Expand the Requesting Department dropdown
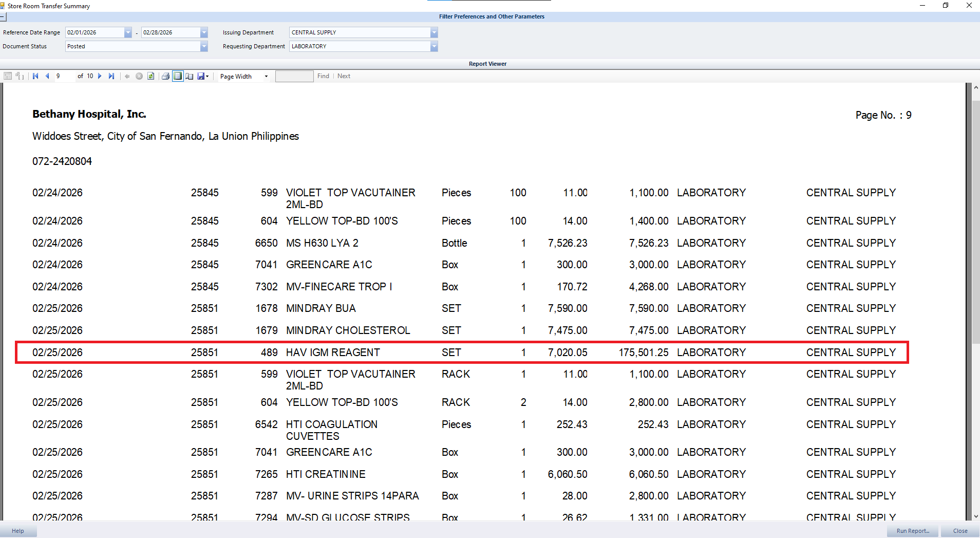Viewport: 980px width, 538px height. (434, 46)
